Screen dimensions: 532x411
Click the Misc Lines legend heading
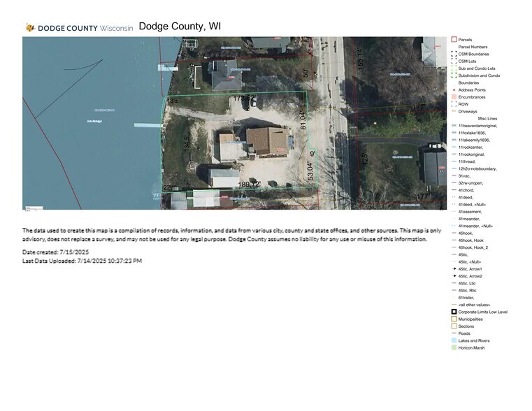[x=486, y=119]
